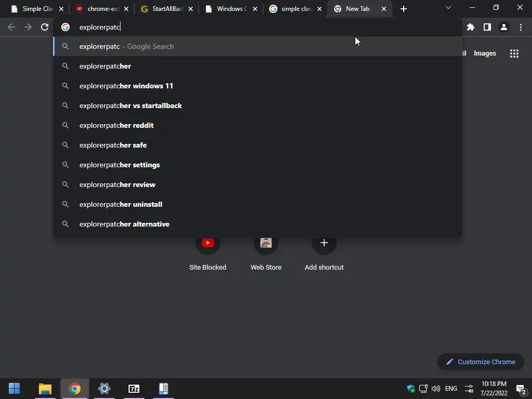Select the explorerpatc Google Search suggestion
The image size is (532, 399).
tap(258, 46)
